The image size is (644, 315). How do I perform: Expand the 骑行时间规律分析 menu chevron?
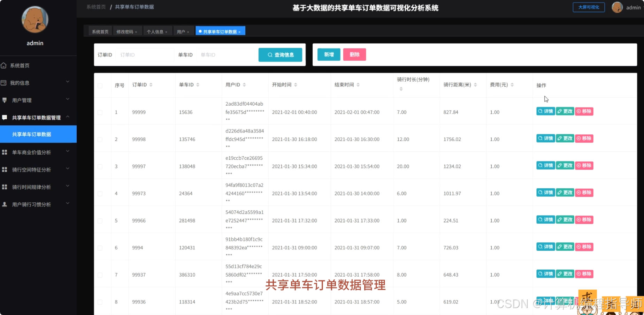coord(68,186)
